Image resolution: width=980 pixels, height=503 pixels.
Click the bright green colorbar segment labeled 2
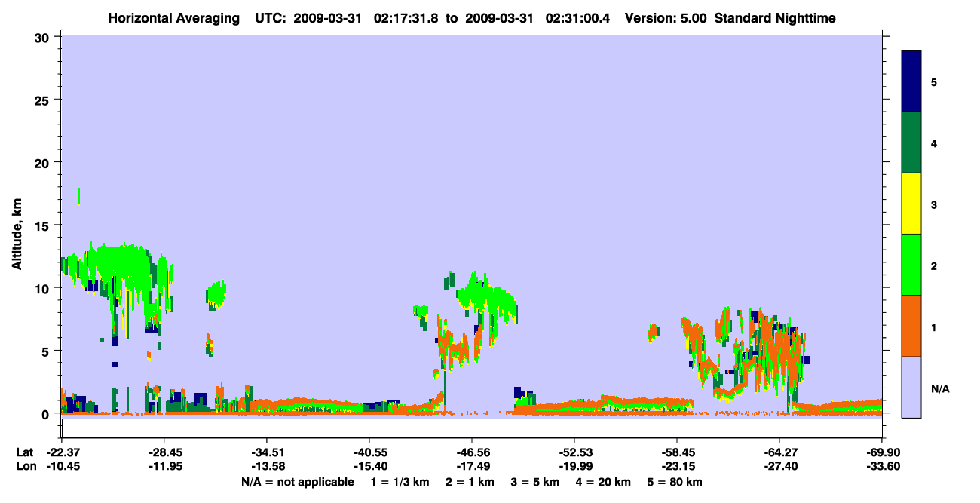pos(911,265)
